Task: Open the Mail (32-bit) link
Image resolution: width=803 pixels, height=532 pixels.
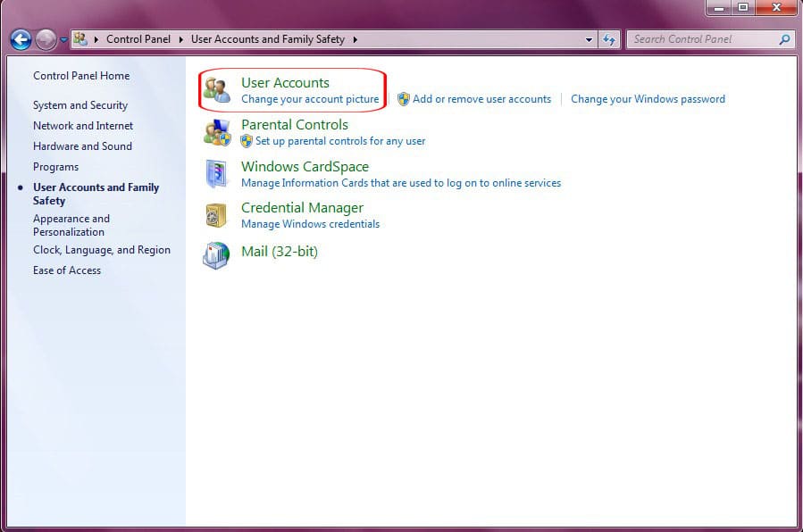Action: tap(280, 252)
